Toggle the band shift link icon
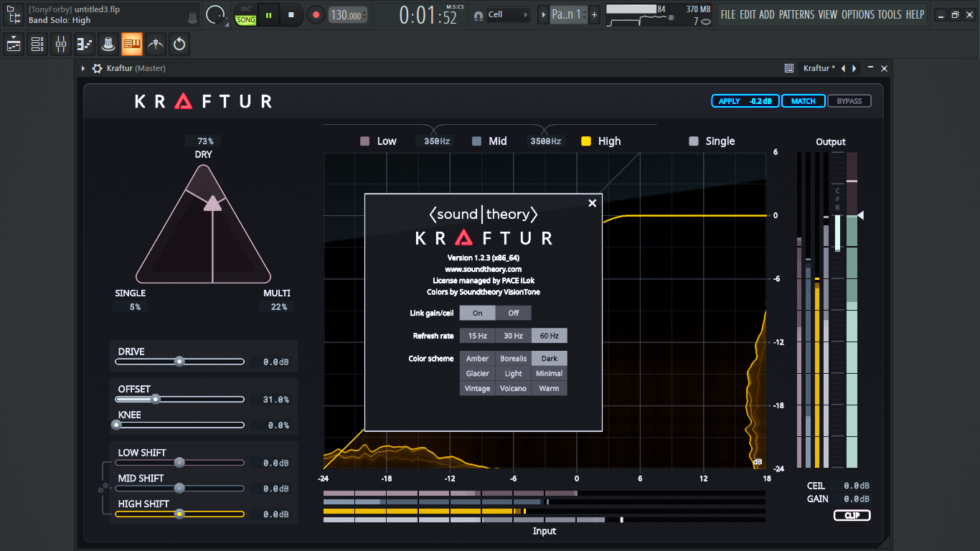Viewport: 980px width, 551px height. click(103, 489)
